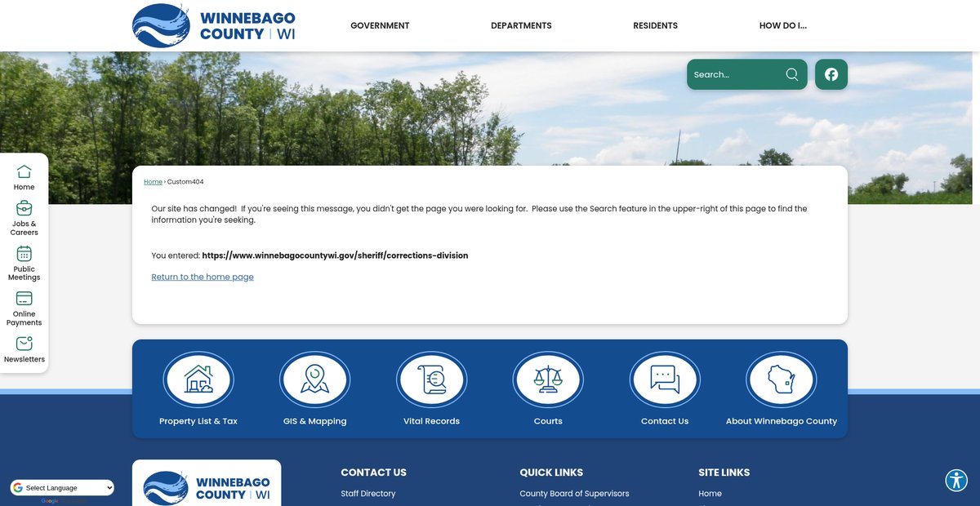Click the Home link under Site Links
980x506 pixels.
(710, 494)
